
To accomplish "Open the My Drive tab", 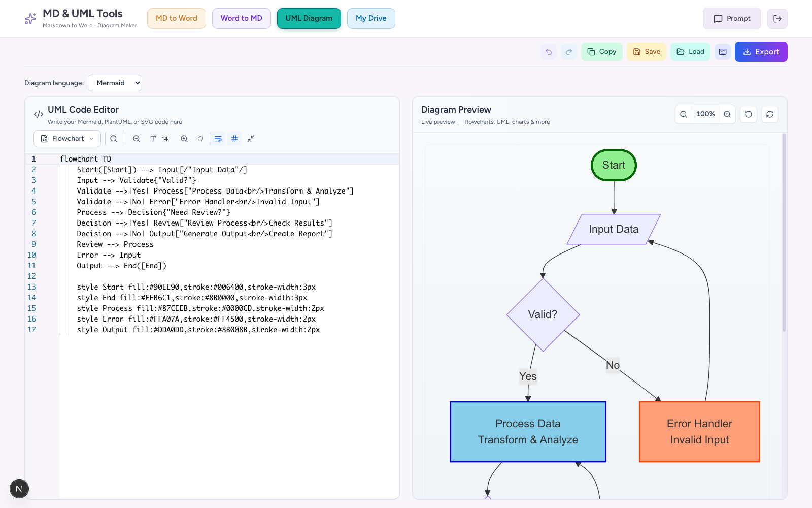I will (371, 18).
